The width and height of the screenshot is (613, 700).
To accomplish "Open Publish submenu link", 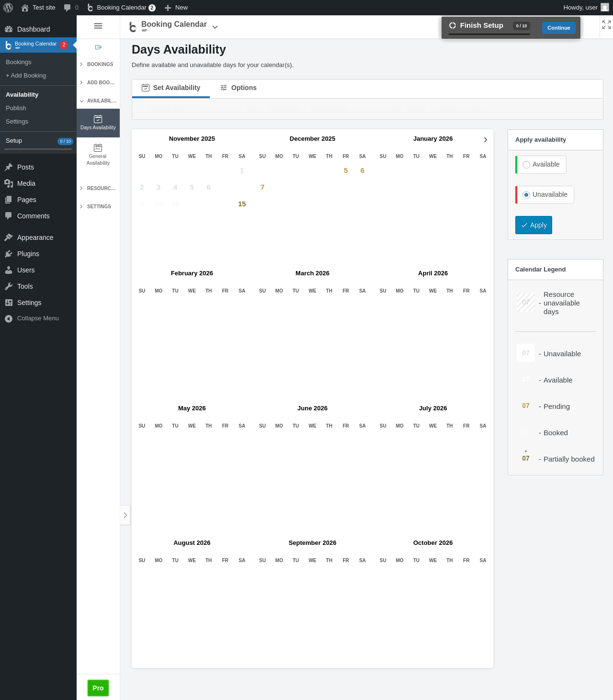I will [16, 108].
